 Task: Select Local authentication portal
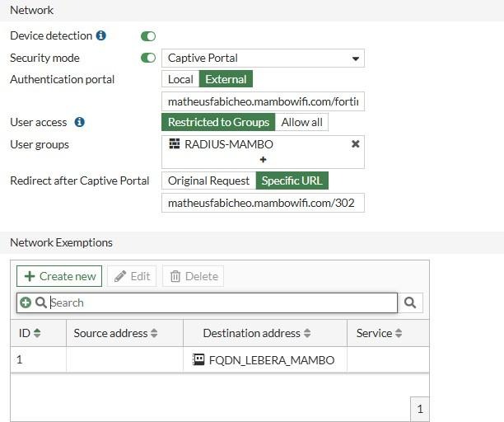pyautogui.click(x=180, y=79)
